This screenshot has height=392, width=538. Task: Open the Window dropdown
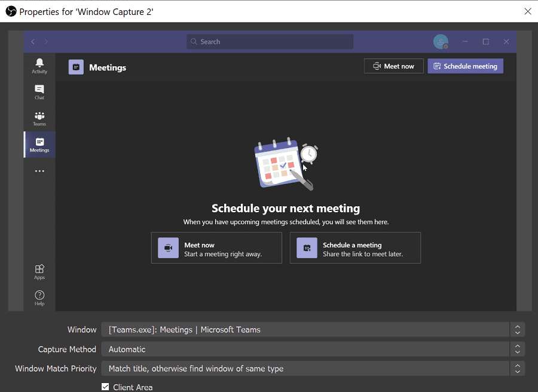click(313, 330)
